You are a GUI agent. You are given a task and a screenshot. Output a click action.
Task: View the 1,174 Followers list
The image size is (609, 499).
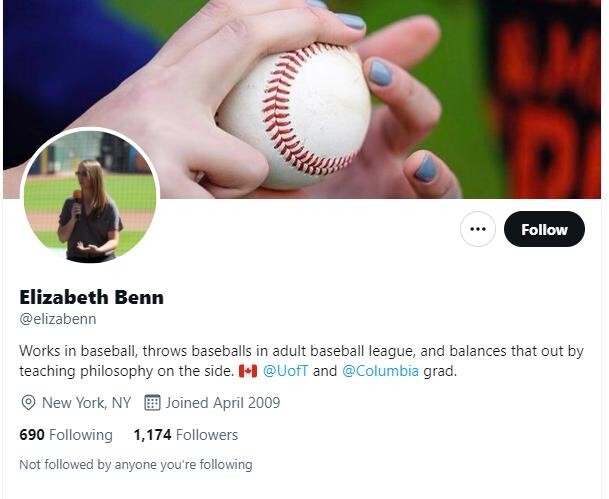click(185, 434)
